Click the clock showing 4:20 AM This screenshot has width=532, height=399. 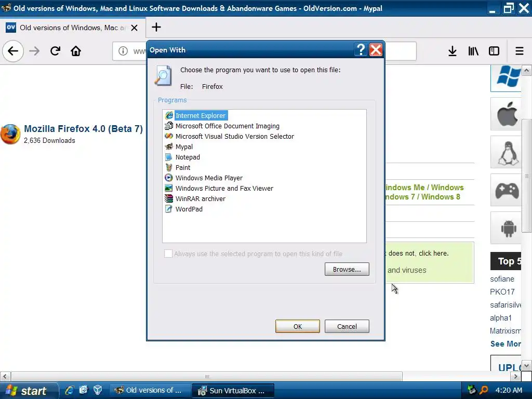coord(509,391)
